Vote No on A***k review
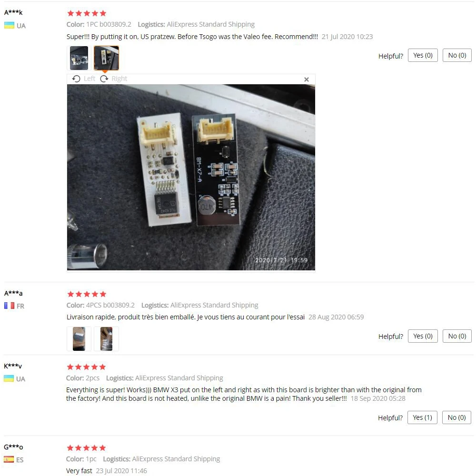The width and height of the screenshot is (476, 476). tap(457, 55)
